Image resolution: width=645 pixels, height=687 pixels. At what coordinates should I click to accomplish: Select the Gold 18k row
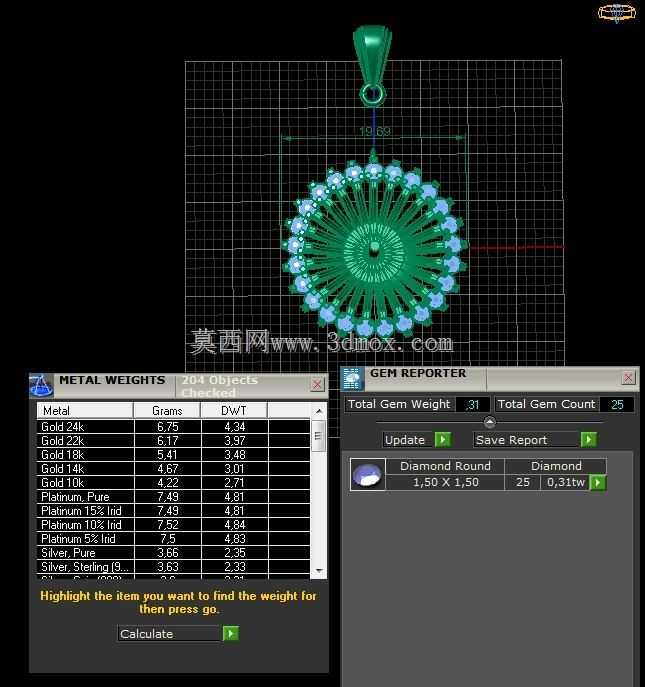tap(174, 454)
